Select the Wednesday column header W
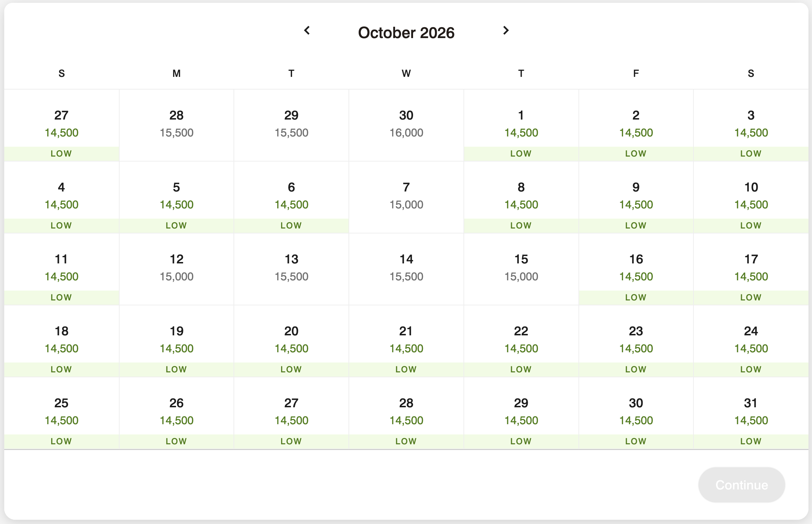812x524 pixels. (x=406, y=73)
